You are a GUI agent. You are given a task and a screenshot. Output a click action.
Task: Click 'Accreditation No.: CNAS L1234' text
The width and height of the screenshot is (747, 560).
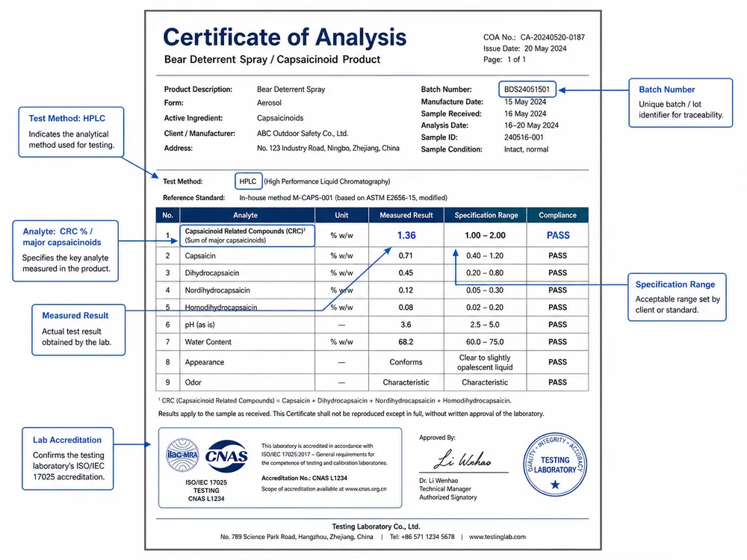[305, 478]
